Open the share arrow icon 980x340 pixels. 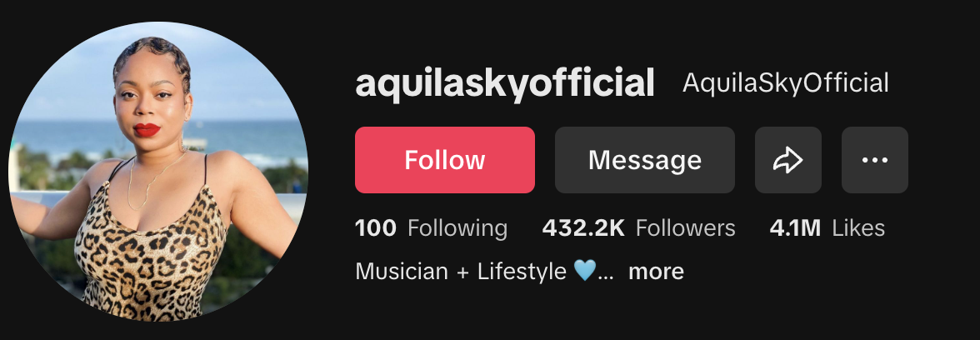[788, 160]
